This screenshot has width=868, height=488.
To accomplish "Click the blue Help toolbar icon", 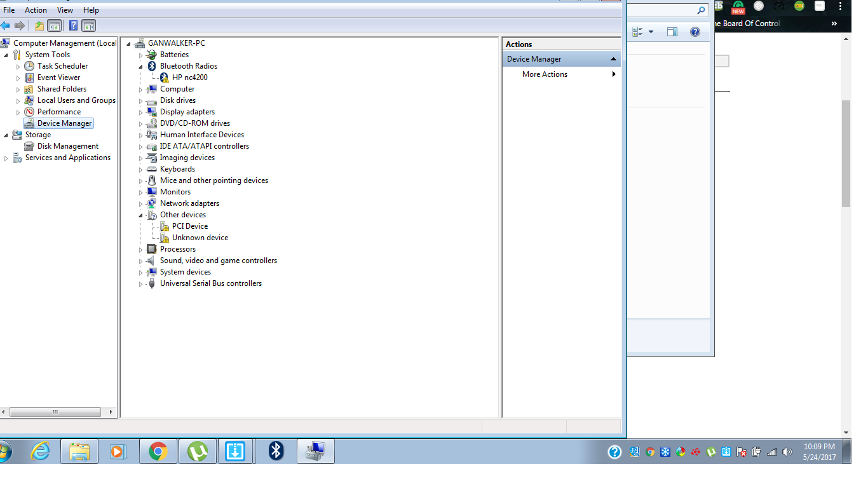I will click(74, 25).
